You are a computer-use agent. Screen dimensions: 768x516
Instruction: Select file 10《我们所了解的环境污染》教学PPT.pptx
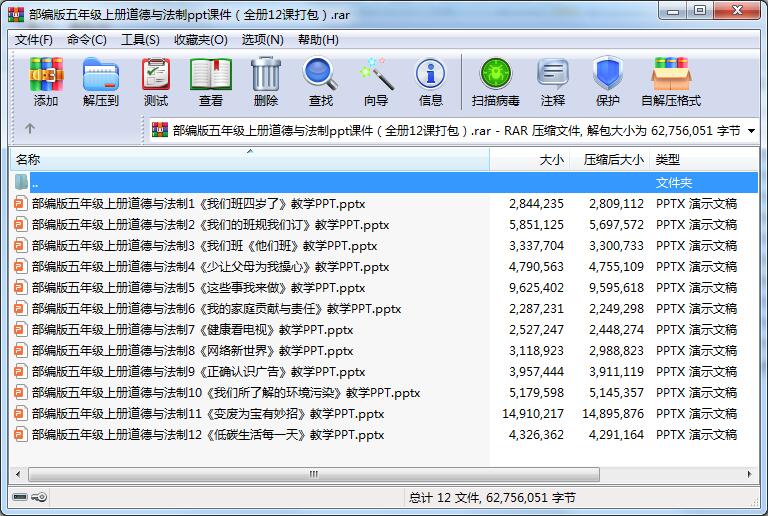226,393
